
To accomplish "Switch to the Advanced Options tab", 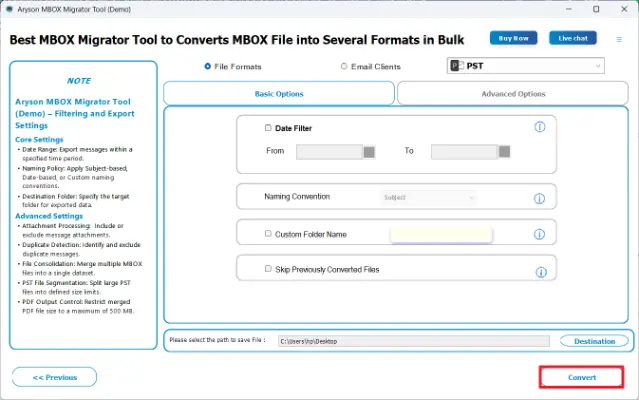I will 513,94.
